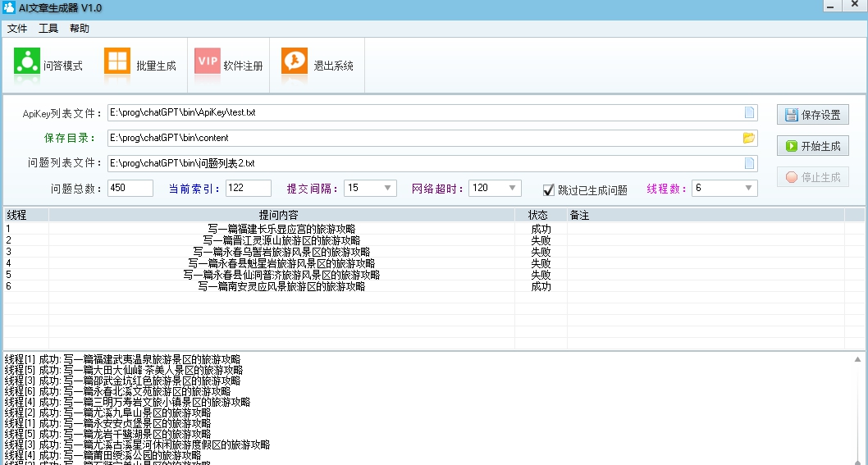Expand the 网络超时 dropdown
This screenshot has width=868, height=465.
pyautogui.click(x=513, y=189)
